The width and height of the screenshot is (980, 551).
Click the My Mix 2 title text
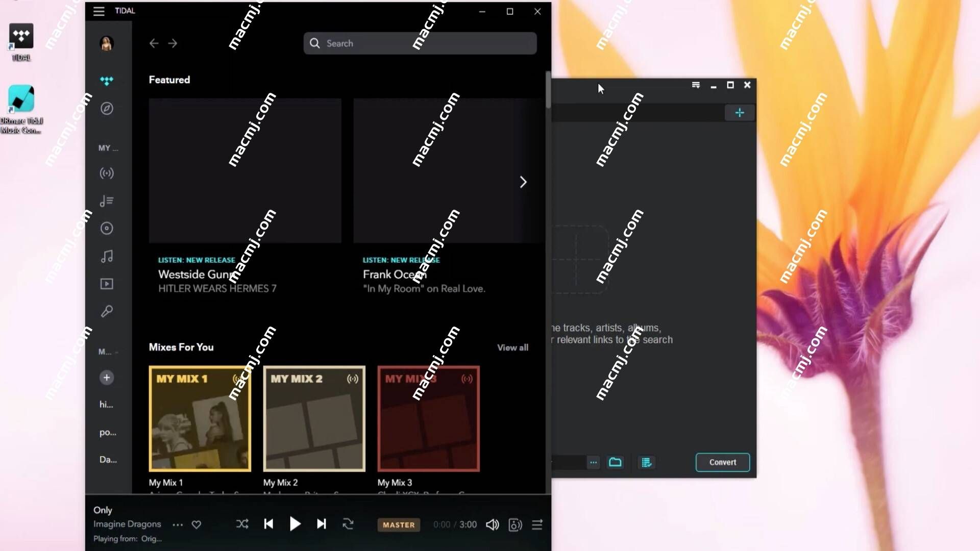[281, 483]
